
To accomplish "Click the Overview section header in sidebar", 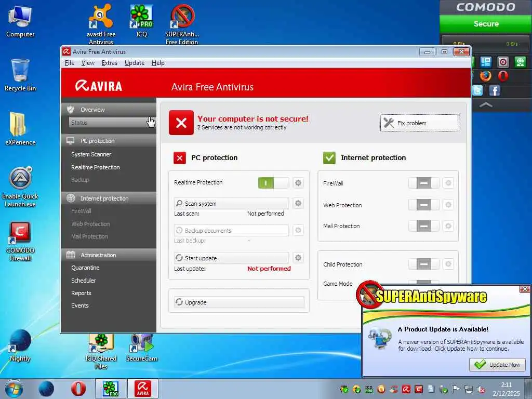I will 109,110.
